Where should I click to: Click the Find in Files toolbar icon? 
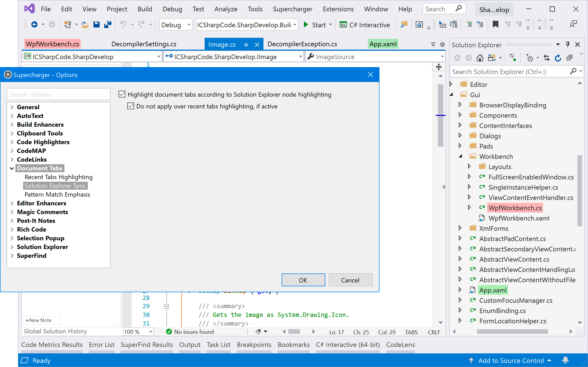point(404,25)
